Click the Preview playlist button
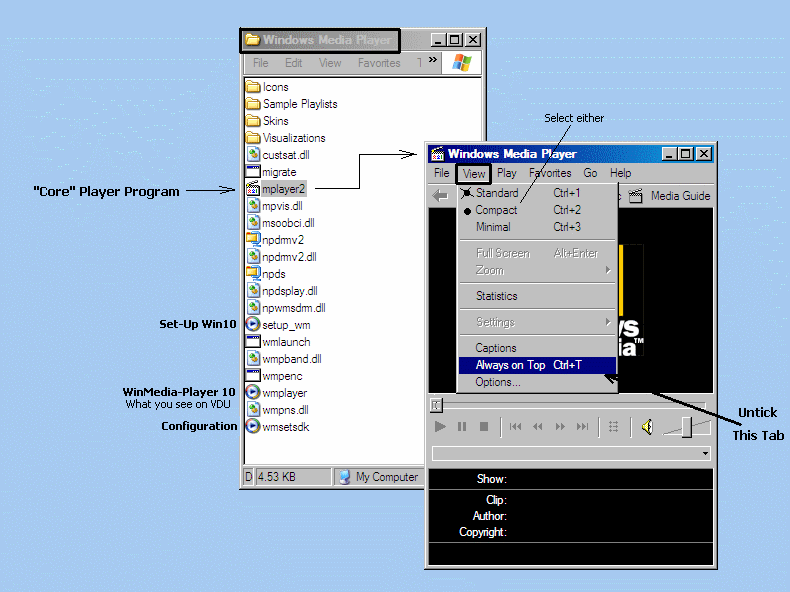This screenshot has height=592, width=790. (x=613, y=427)
